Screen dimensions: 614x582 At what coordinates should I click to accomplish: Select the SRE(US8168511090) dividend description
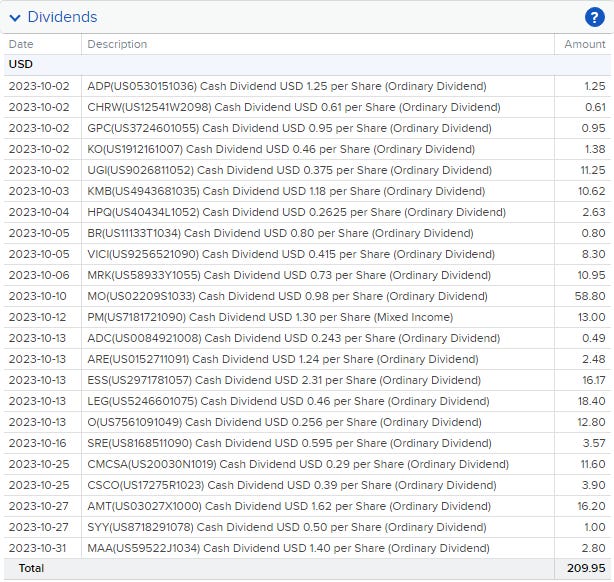(x=289, y=443)
